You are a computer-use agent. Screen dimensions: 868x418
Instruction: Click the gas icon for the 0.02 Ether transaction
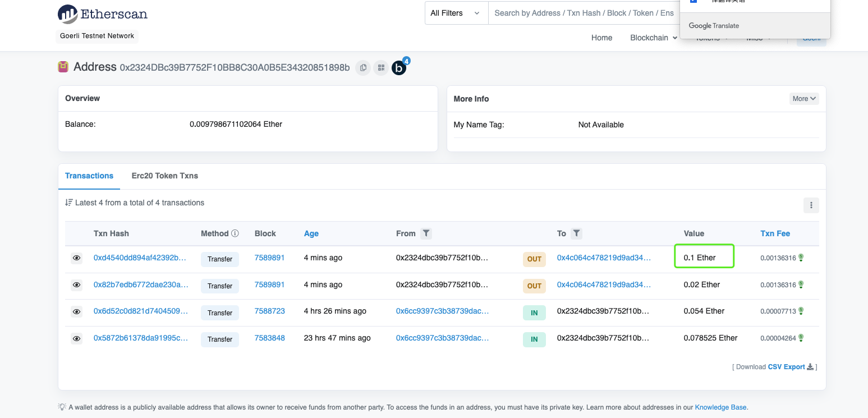tap(801, 284)
